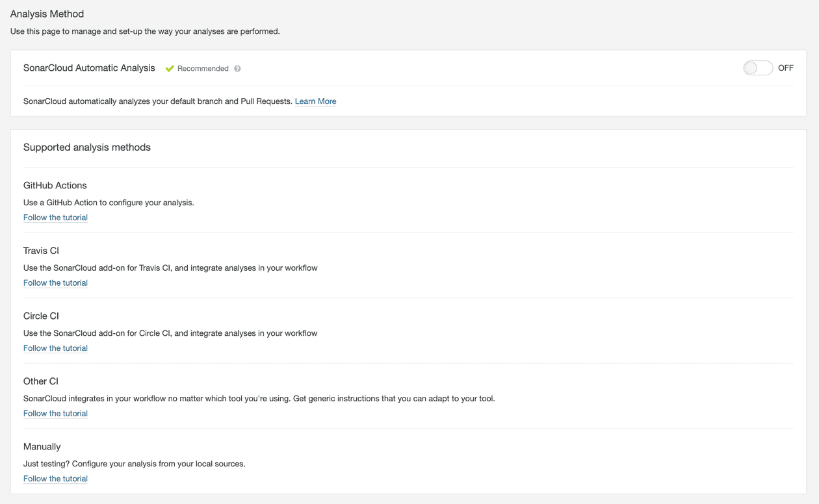Click the Recommended label text
Viewport: 819px width, 504px height.
[x=203, y=68]
